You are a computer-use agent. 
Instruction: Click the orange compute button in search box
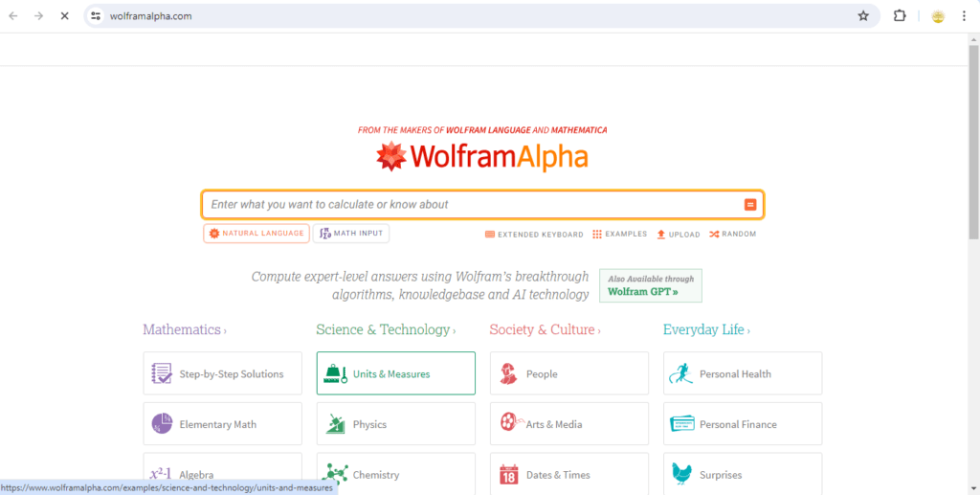click(x=750, y=204)
